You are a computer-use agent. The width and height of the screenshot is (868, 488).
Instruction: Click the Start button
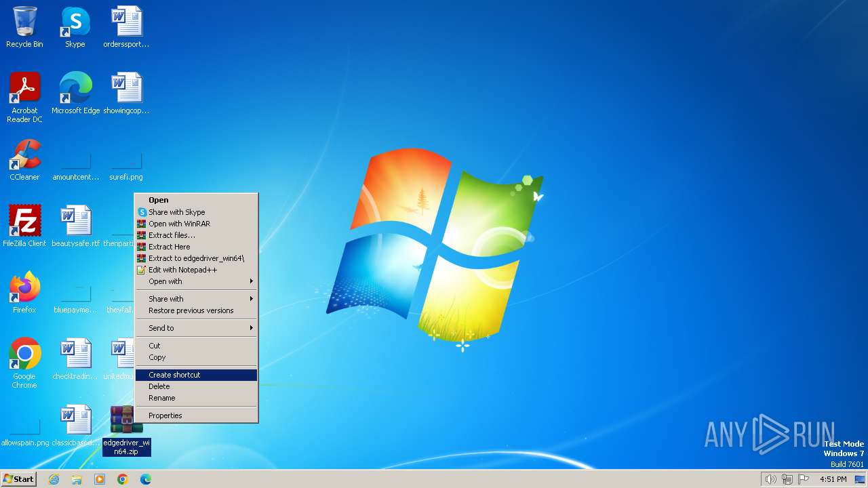(18, 479)
